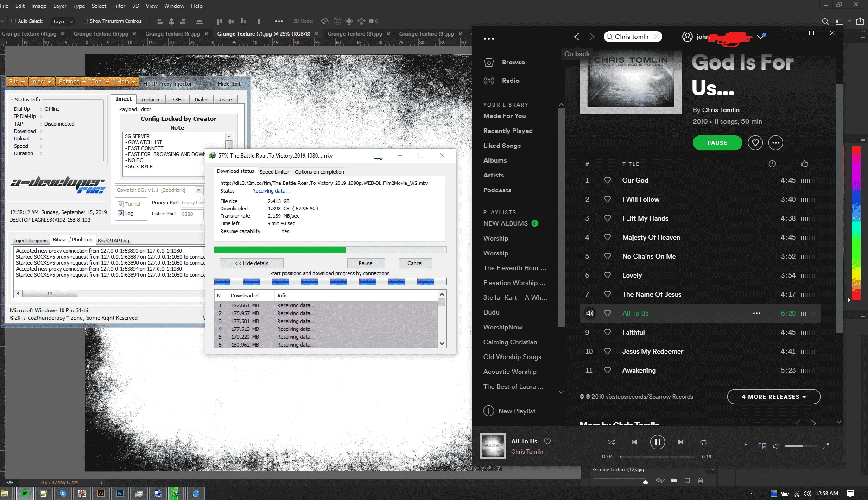Open the Tool dropdown in HTTP Injector
This screenshot has width=868, height=500.
point(101,82)
